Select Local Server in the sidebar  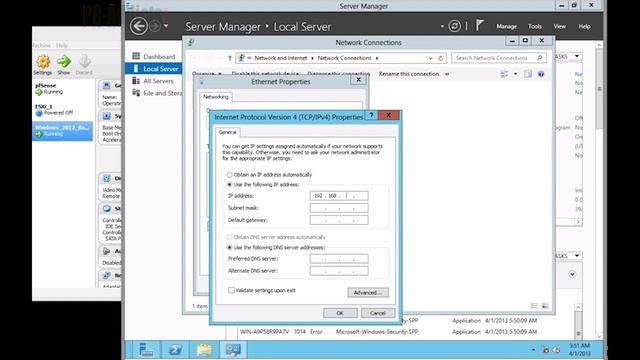pos(153,69)
